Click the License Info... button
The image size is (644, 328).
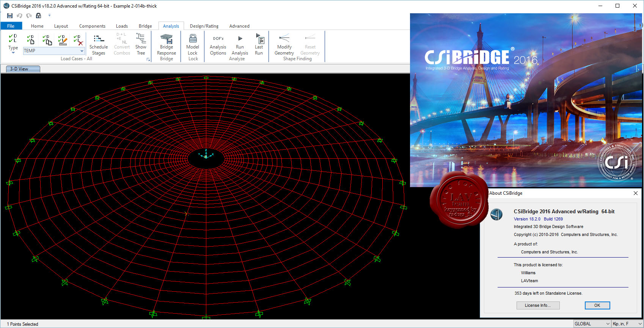click(538, 305)
